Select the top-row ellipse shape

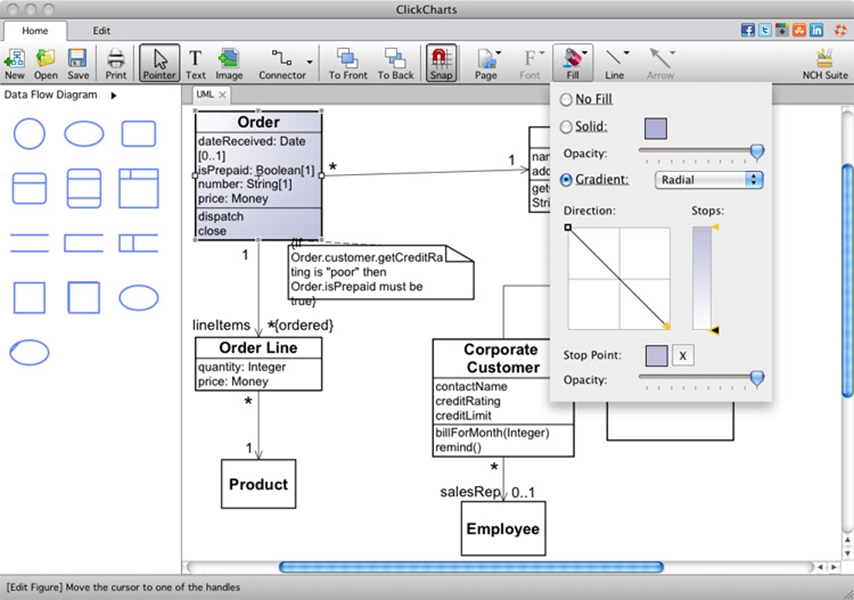tap(84, 133)
